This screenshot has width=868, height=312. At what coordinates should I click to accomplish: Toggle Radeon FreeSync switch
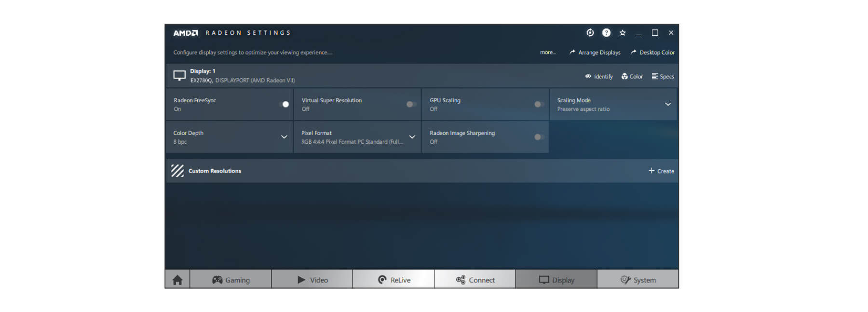(284, 104)
